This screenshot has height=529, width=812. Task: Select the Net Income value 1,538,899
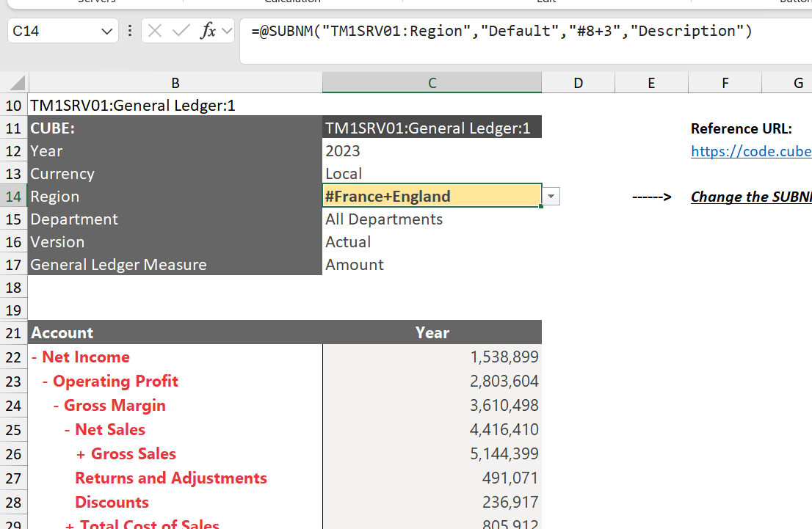(x=432, y=357)
